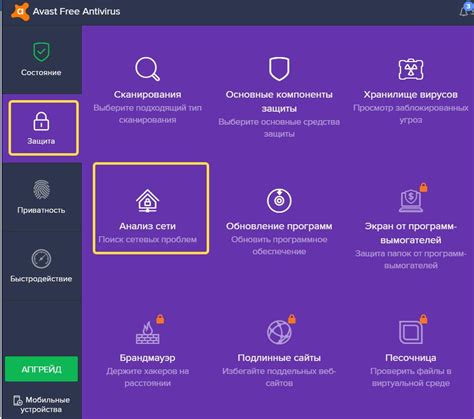The height and width of the screenshot is (419, 474).
Task: Click the text Проверить файлы в виртуальной среде
Action: (411, 377)
